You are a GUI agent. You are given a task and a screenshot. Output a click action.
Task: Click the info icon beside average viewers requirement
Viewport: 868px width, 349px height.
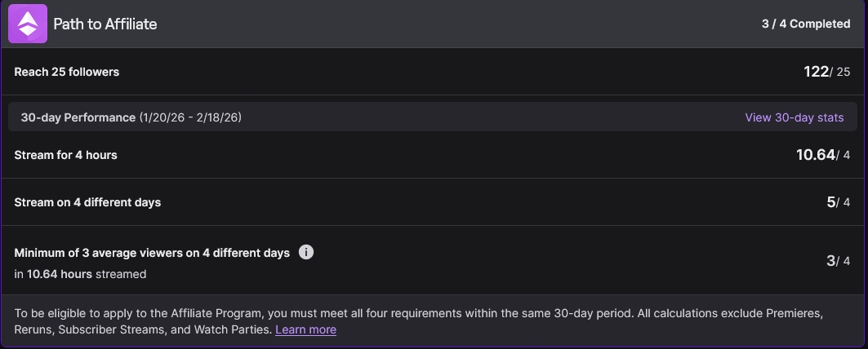pos(306,252)
